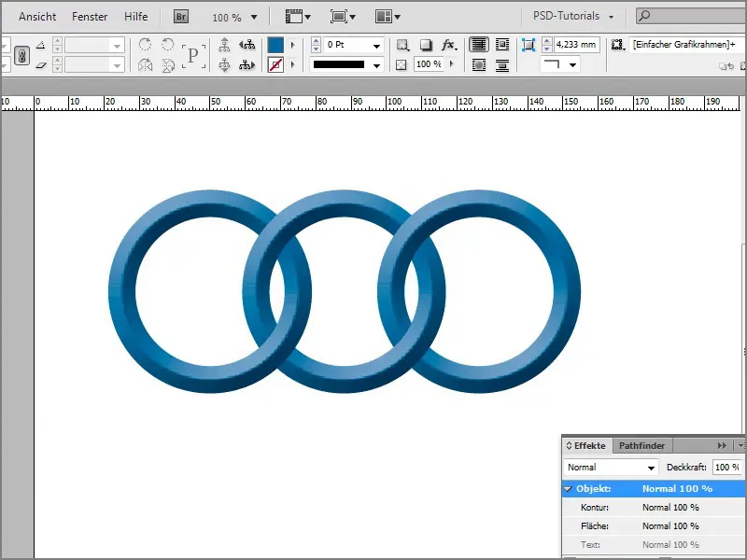The height and width of the screenshot is (560, 747).
Task: Click the 4,233 mm corner size field
Action: point(576,45)
